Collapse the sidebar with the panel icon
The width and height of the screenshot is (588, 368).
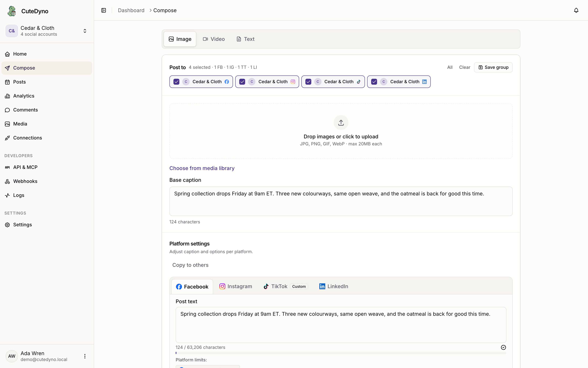tap(104, 10)
